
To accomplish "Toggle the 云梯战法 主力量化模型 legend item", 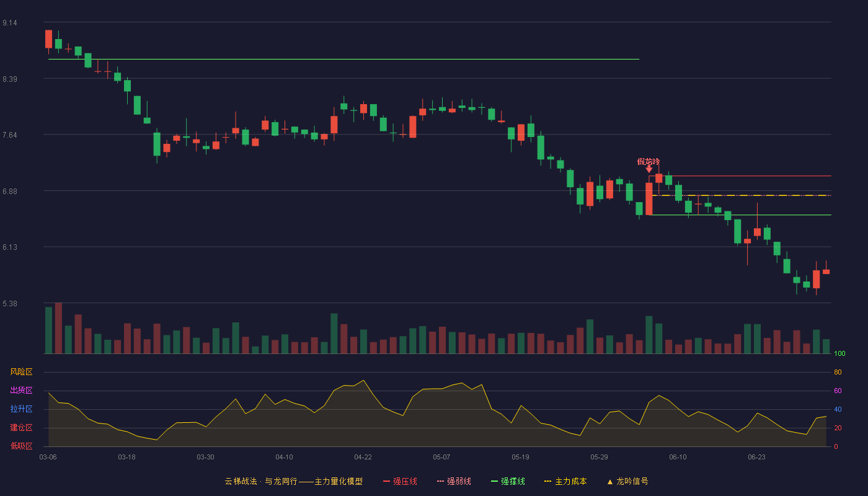I will click(x=293, y=481).
